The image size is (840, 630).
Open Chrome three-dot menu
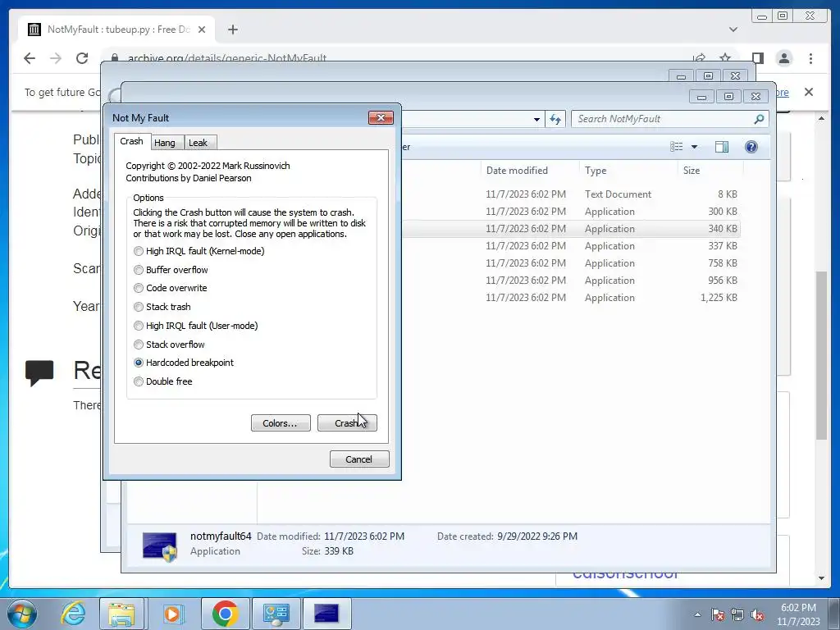(811, 58)
